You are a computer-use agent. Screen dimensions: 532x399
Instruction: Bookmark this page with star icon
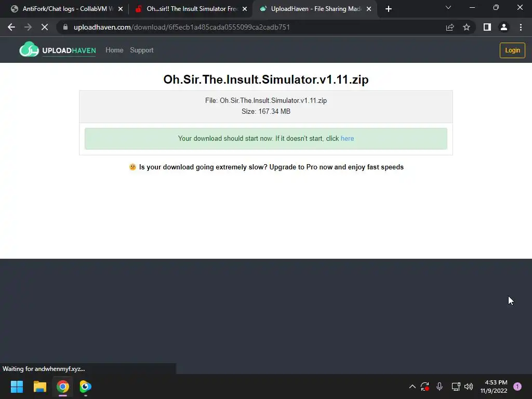click(x=467, y=27)
